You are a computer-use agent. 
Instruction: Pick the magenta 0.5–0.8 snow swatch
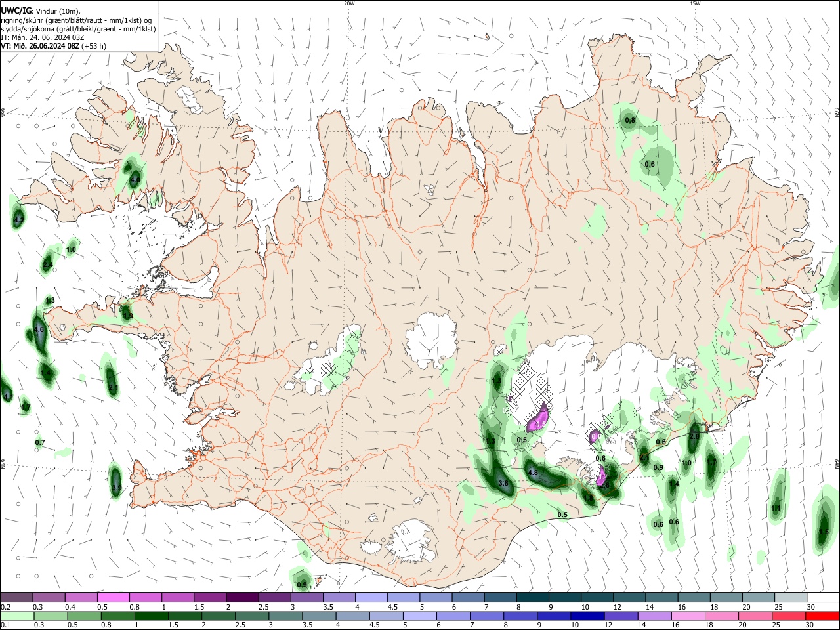coord(113,598)
